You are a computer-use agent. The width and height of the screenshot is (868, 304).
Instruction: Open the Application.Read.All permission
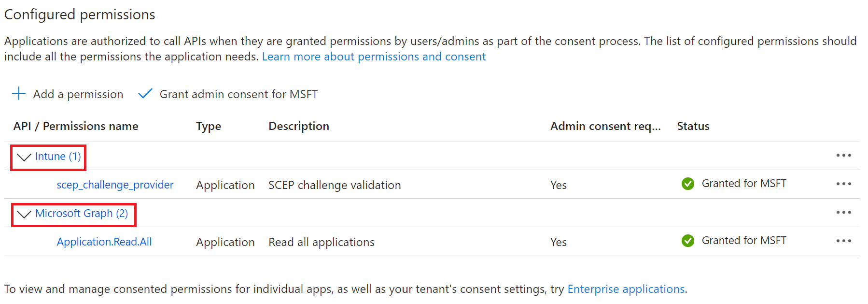click(x=104, y=242)
